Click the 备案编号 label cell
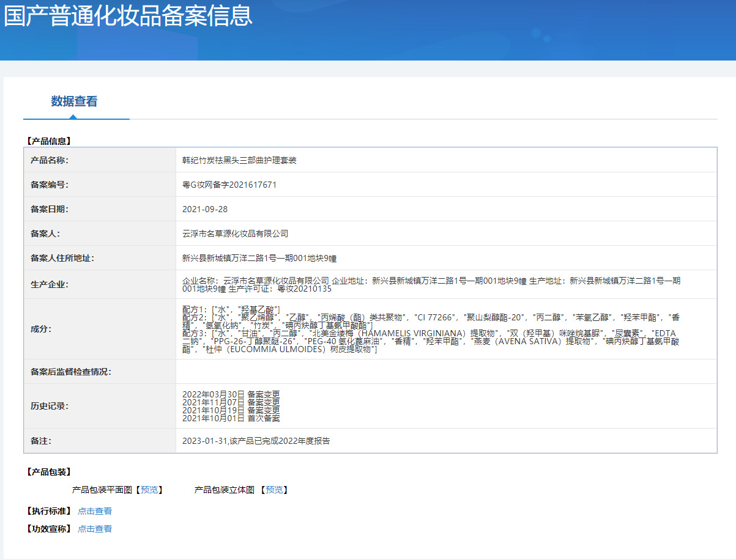The height and width of the screenshot is (560, 736). (x=100, y=185)
